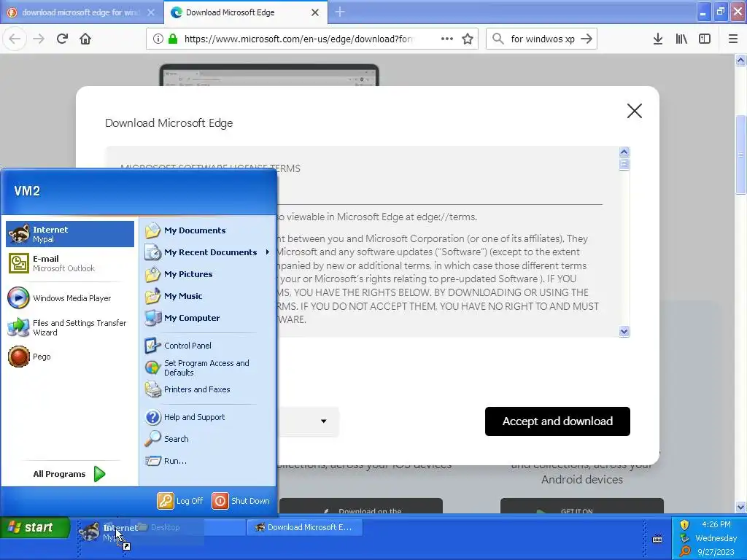Expand All Programs list
The height and width of the screenshot is (560, 747).
69,474
